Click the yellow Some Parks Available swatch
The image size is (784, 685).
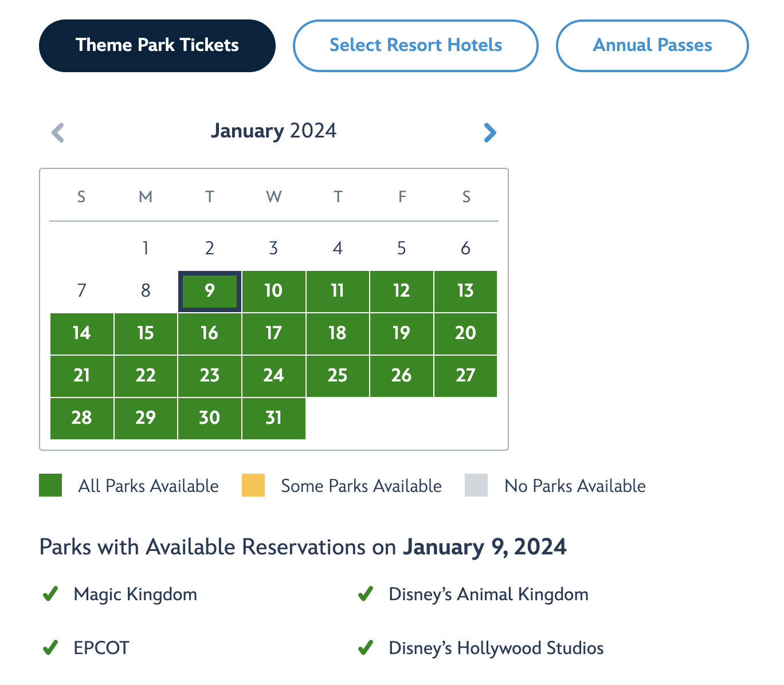point(253,485)
